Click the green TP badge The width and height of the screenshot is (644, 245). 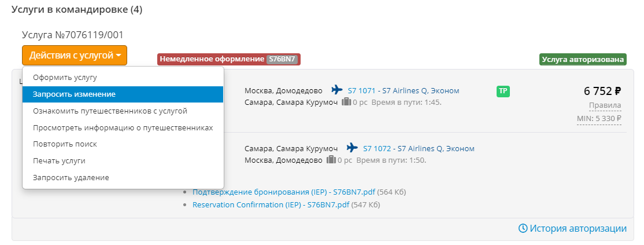502,91
